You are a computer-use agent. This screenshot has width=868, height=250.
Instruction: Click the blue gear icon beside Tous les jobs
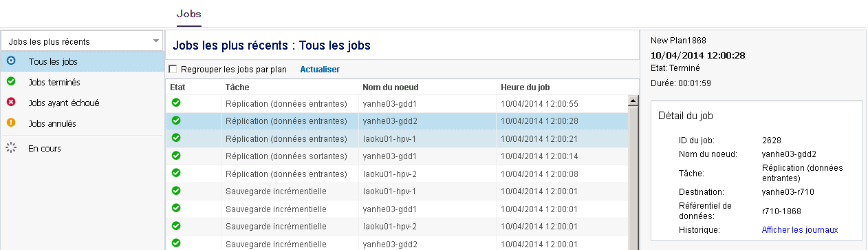coord(11,61)
